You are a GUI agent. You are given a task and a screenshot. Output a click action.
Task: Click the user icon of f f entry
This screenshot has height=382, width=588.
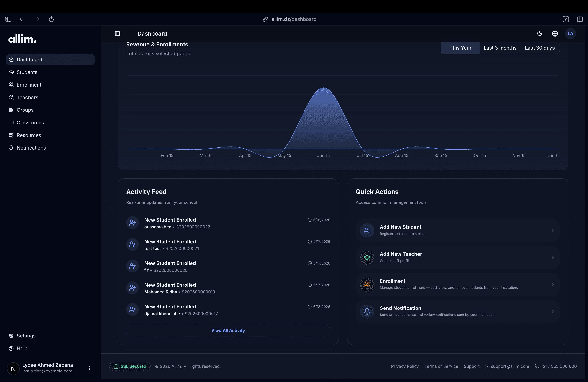[132, 266]
